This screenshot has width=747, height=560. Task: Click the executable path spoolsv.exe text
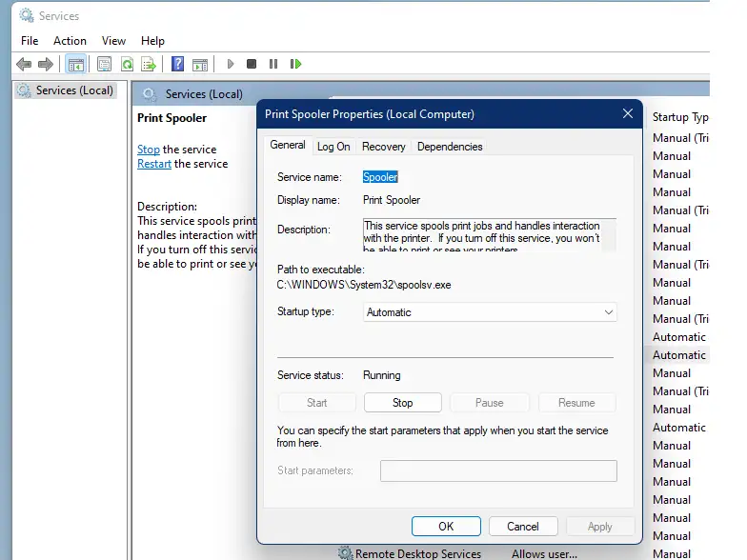pyautogui.click(x=364, y=285)
